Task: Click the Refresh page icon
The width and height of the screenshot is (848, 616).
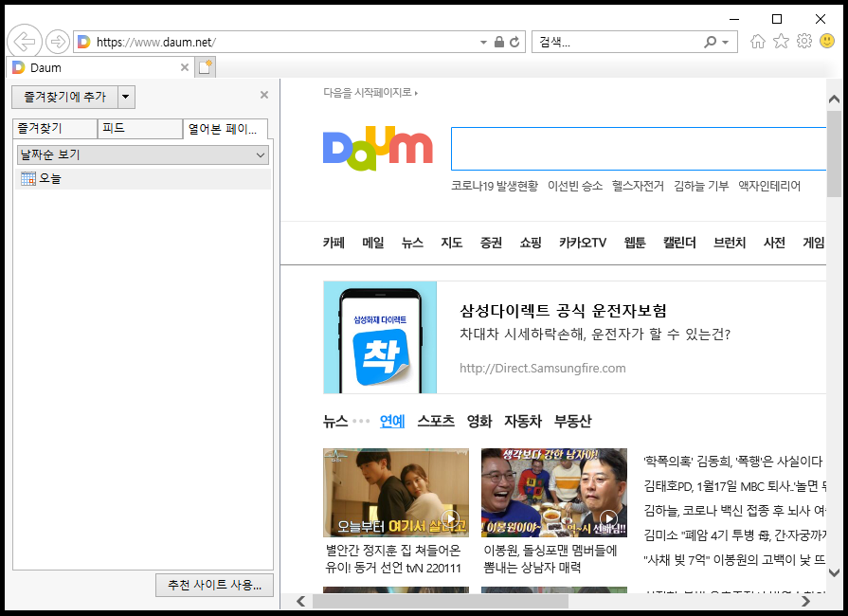Action: coord(514,42)
